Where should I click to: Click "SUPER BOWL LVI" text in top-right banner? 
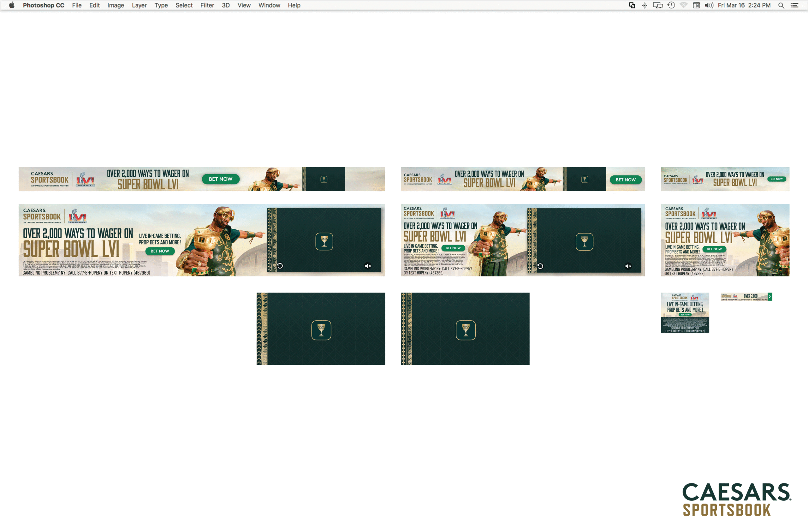click(735, 183)
